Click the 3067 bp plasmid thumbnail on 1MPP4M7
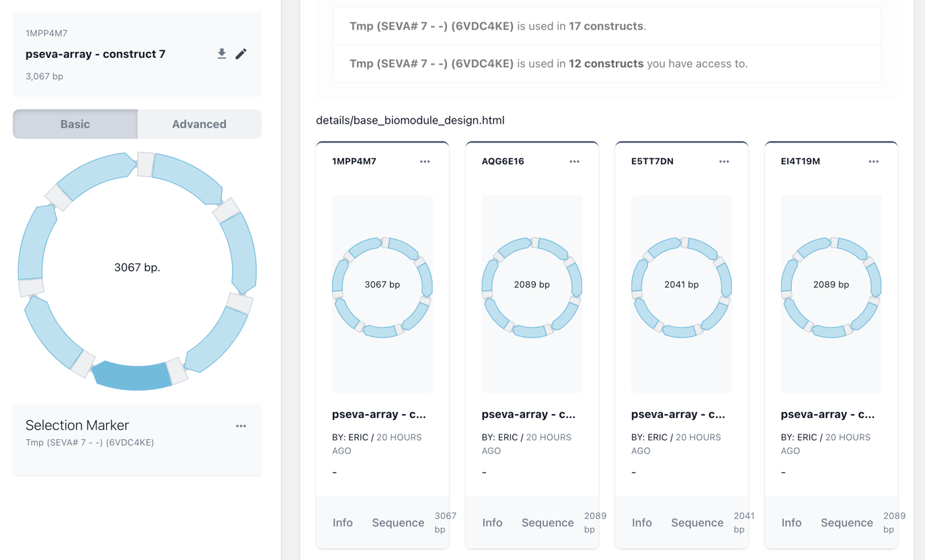Viewport: 925px width, 560px height. pos(382,284)
